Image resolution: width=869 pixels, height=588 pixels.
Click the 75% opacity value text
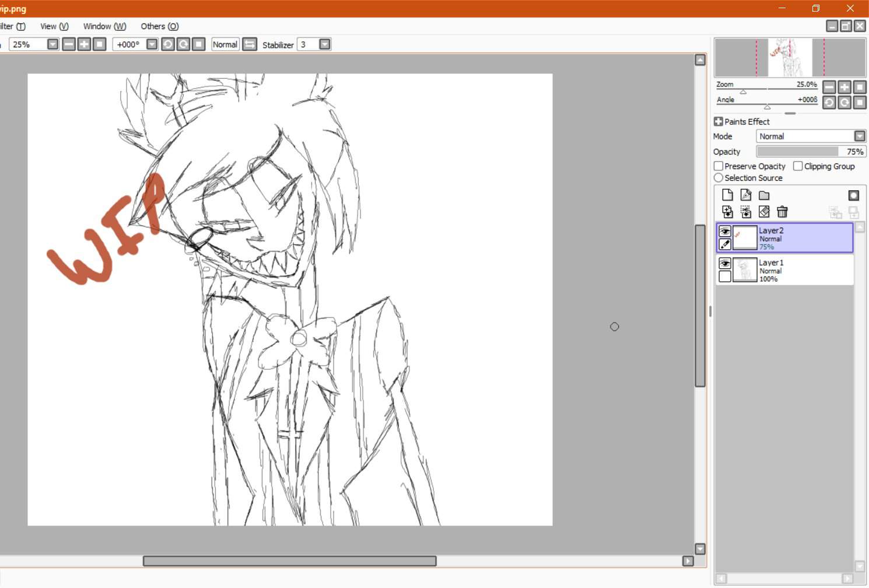click(855, 152)
